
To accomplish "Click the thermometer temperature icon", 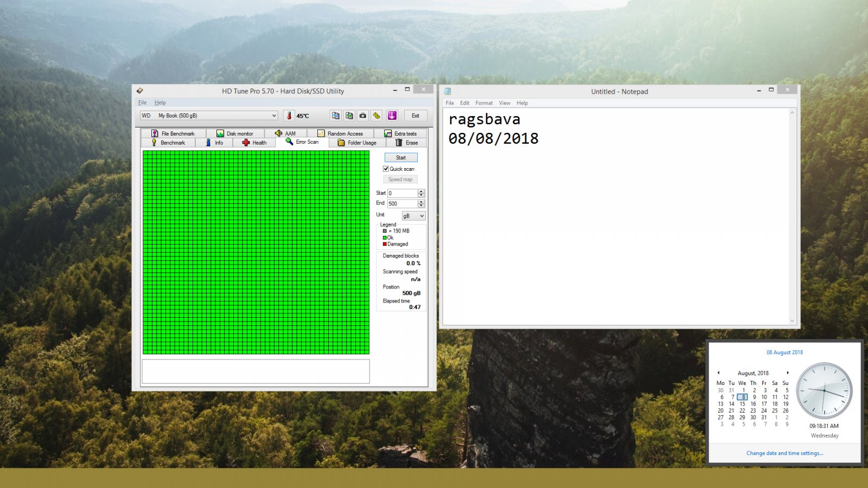I will 289,115.
